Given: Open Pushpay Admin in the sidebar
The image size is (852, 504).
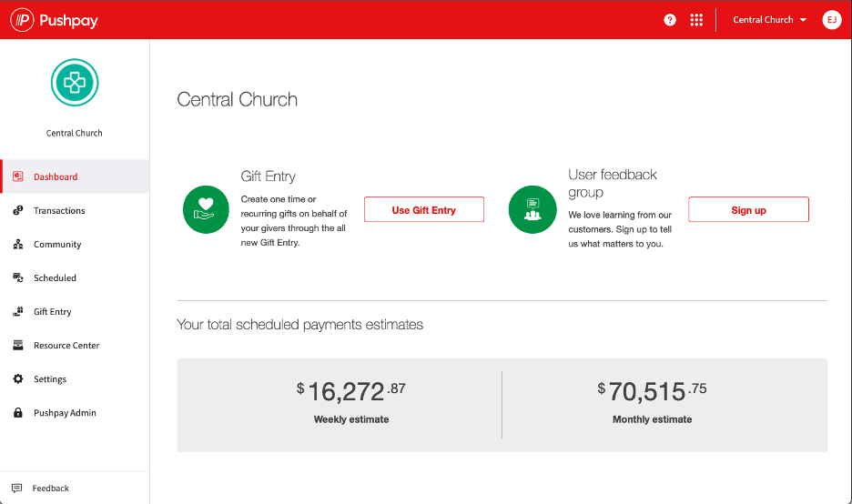Looking at the screenshot, I should coord(75,412).
